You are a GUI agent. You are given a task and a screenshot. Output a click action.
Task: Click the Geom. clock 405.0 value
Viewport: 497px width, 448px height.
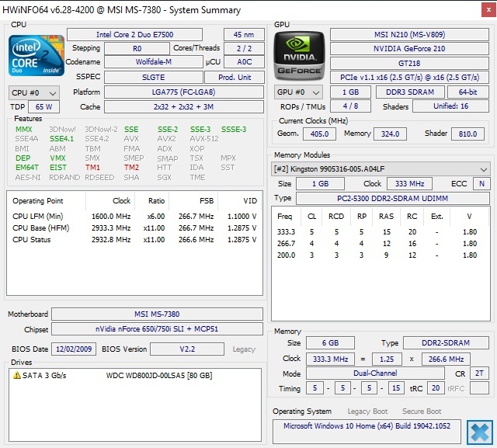pos(319,134)
